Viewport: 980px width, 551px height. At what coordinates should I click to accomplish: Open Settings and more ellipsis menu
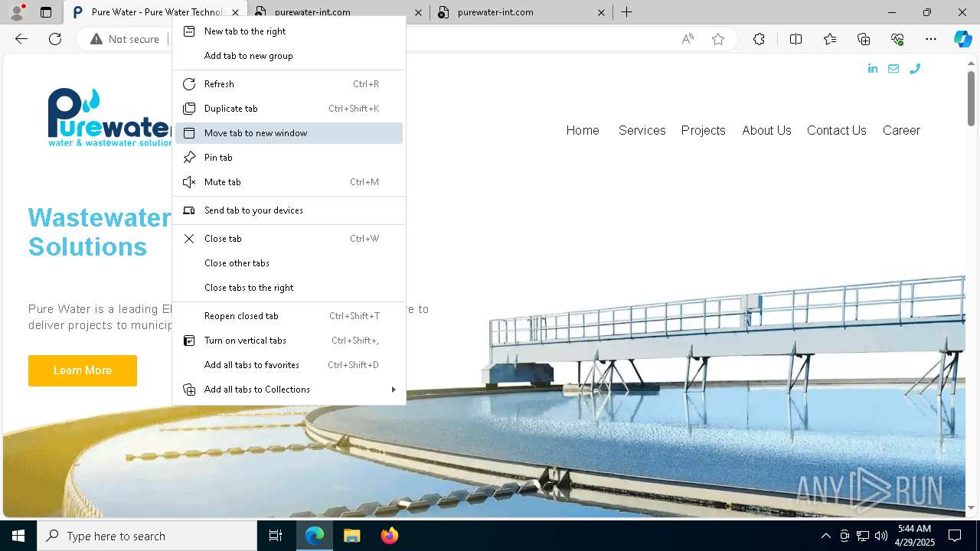pyautogui.click(x=931, y=39)
